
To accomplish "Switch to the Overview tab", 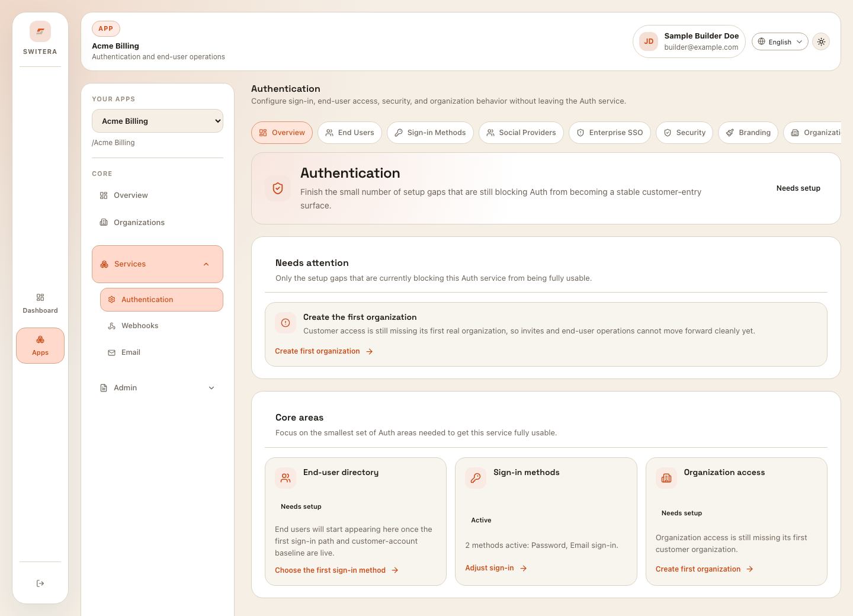I will click(282, 133).
